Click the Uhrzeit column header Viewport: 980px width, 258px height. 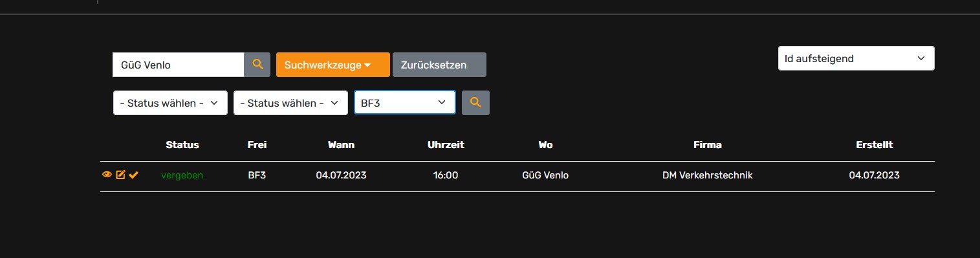446,145
